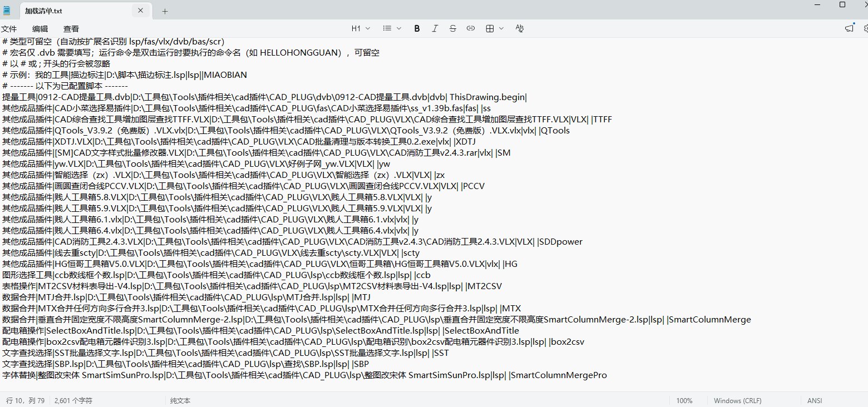Screen dimensions: 868x407
Task: Open the list style dropdown
Action: (391, 28)
